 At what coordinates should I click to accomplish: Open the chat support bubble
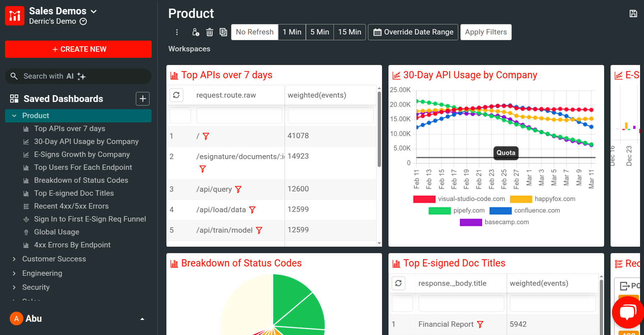[x=627, y=312]
